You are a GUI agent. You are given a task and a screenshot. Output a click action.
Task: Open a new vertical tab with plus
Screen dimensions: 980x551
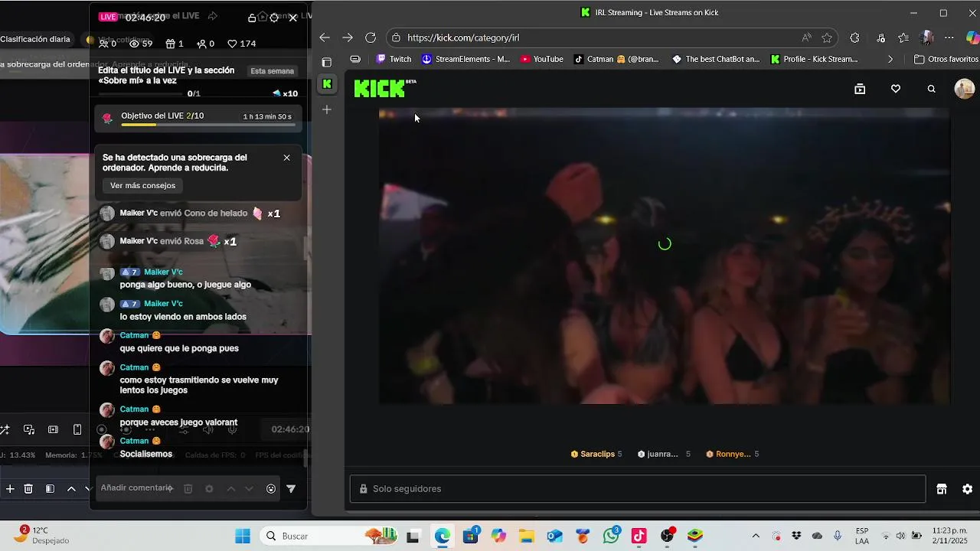tap(327, 109)
